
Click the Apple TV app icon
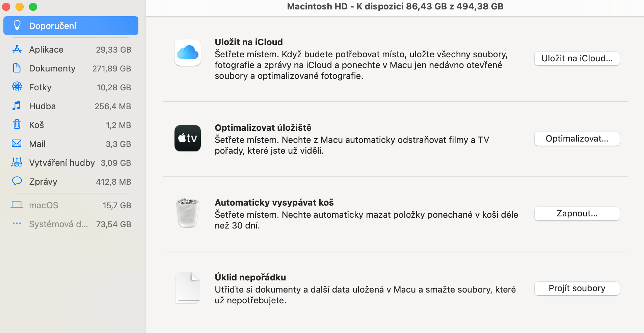pyautogui.click(x=188, y=138)
